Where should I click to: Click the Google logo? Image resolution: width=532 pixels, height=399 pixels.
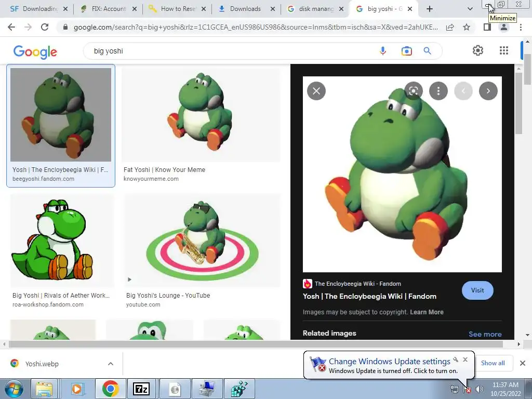click(x=35, y=52)
